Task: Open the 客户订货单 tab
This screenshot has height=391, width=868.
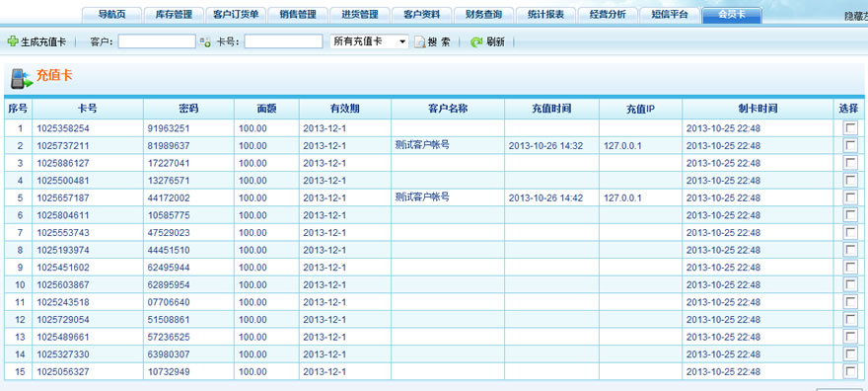Action: tap(236, 16)
